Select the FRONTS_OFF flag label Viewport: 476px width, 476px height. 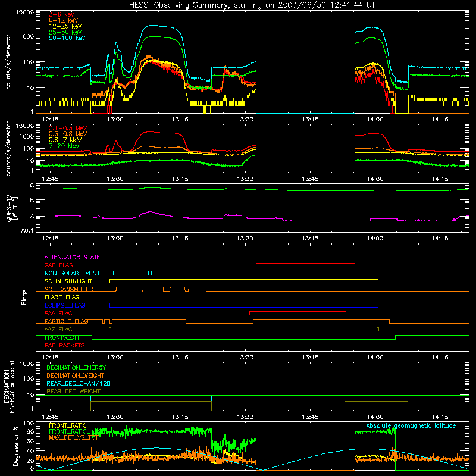(62, 337)
